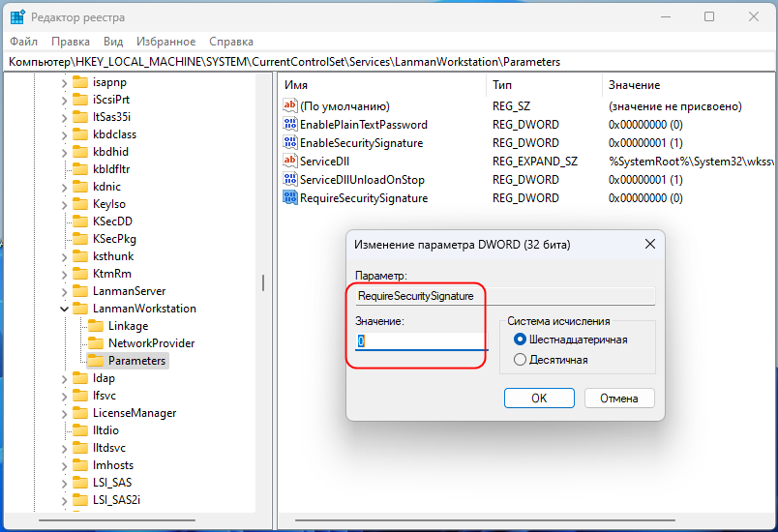Image resolution: width=778 pixels, height=532 pixels.
Task: Click the NetworkProvider folder icon
Action: point(95,343)
